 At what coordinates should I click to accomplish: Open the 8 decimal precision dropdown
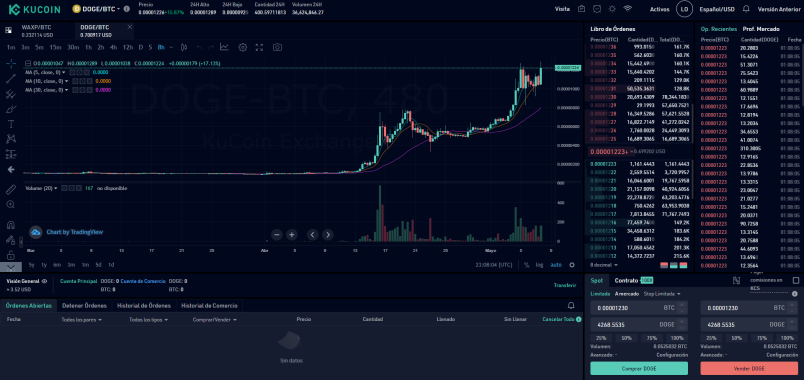point(604,265)
